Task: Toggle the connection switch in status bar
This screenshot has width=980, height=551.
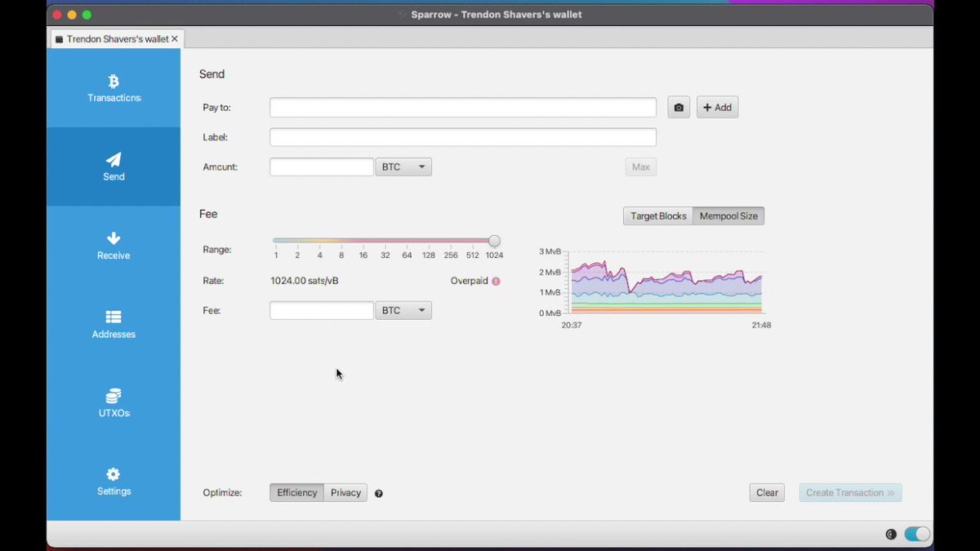Action: [x=917, y=535]
